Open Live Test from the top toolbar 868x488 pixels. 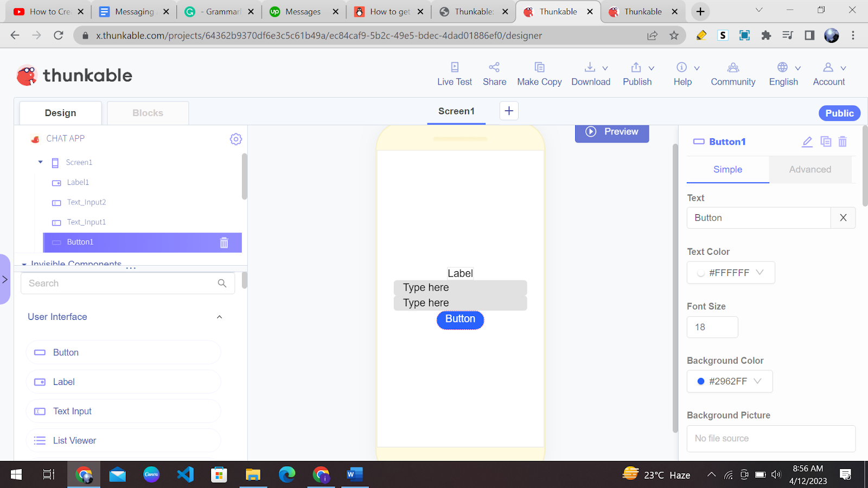455,74
